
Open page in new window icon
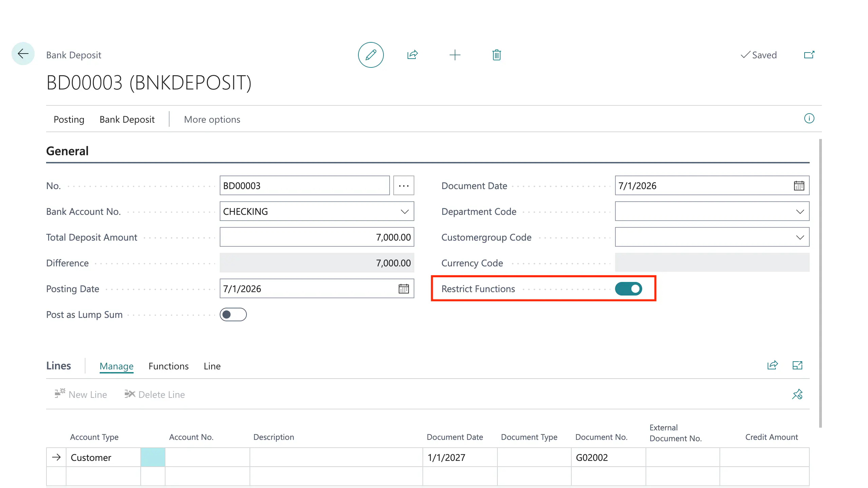[x=809, y=55]
